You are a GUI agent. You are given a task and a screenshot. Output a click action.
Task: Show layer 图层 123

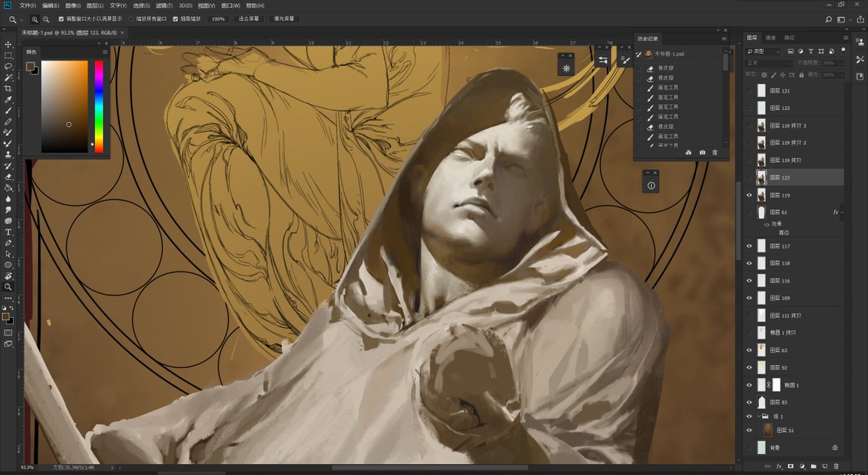749,177
